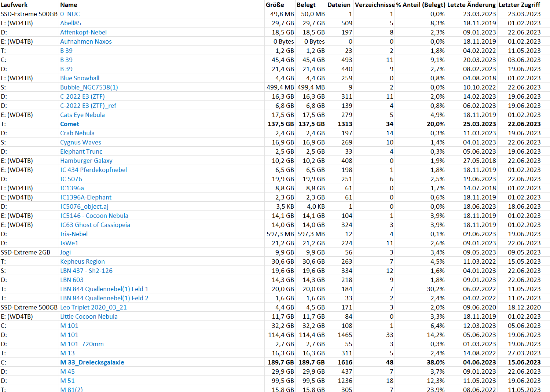Open the Aufnahmen Naxos entry
This screenshot has height=392, width=550.
[86, 41]
